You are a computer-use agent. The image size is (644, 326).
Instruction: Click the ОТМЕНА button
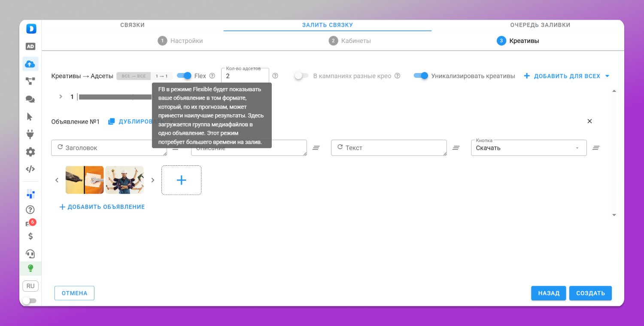point(74,293)
